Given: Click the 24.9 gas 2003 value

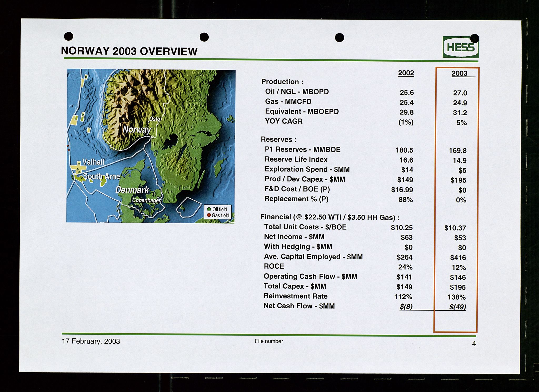Looking at the screenshot, I should [x=460, y=103].
